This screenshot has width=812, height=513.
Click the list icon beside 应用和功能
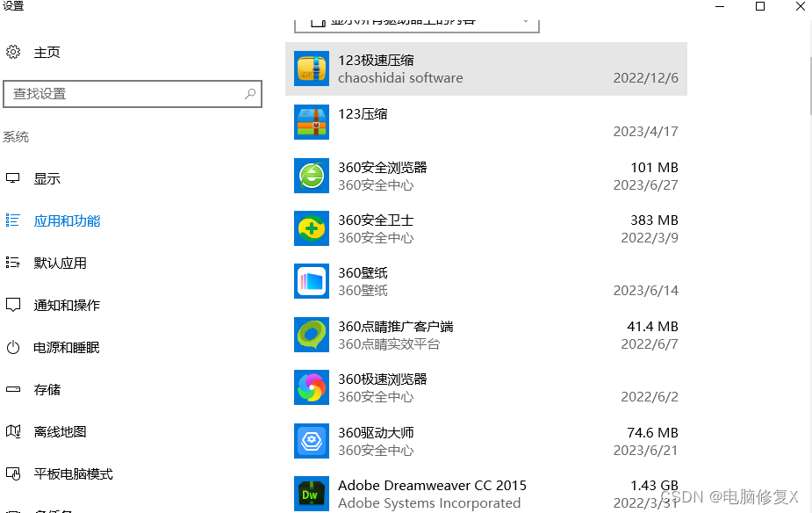point(13,220)
